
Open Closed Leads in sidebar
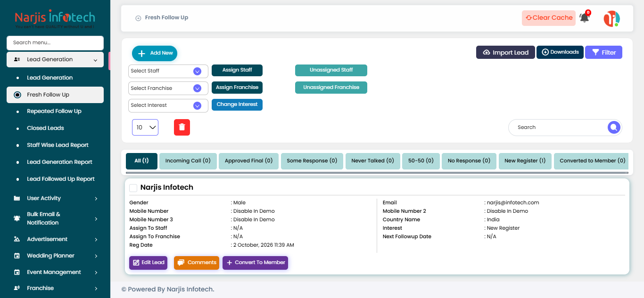tap(45, 128)
